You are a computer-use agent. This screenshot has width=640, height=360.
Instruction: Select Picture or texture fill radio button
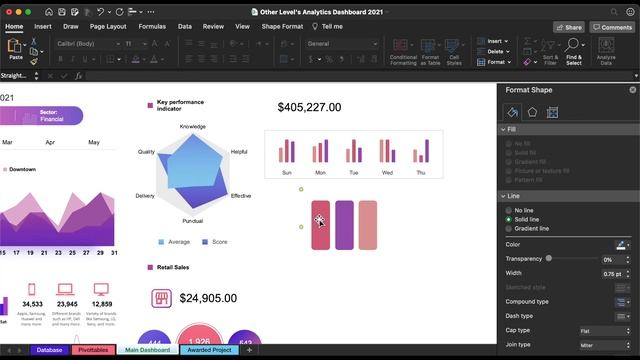click(x=508, y=171)
